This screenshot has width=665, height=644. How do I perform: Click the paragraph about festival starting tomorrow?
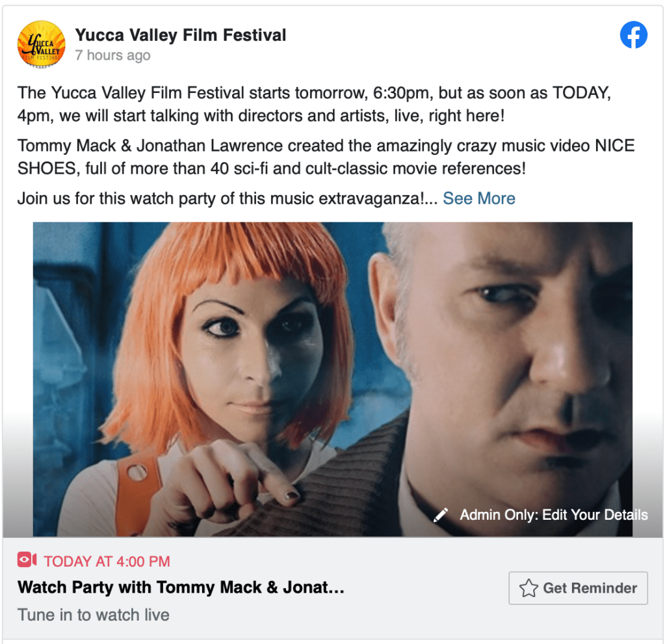click(314, 104)
